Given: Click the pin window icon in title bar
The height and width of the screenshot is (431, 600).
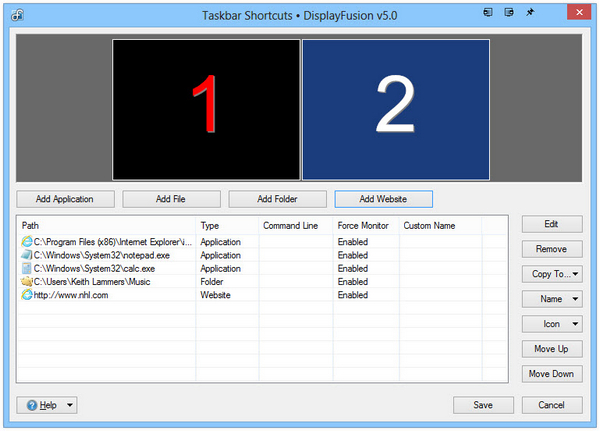Looking at the screenshot, I should [530, 12].
